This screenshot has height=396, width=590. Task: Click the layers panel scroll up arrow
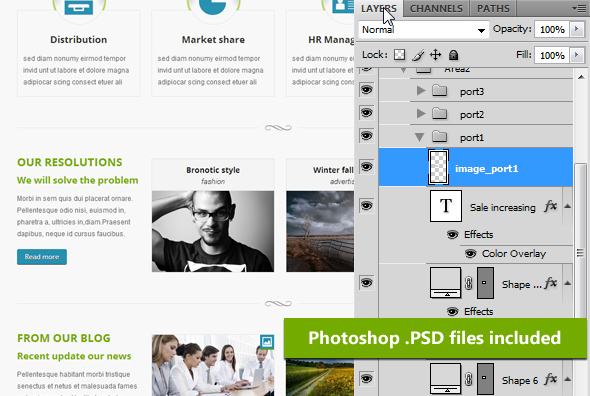pyautogui.click(x=581, y=77)
